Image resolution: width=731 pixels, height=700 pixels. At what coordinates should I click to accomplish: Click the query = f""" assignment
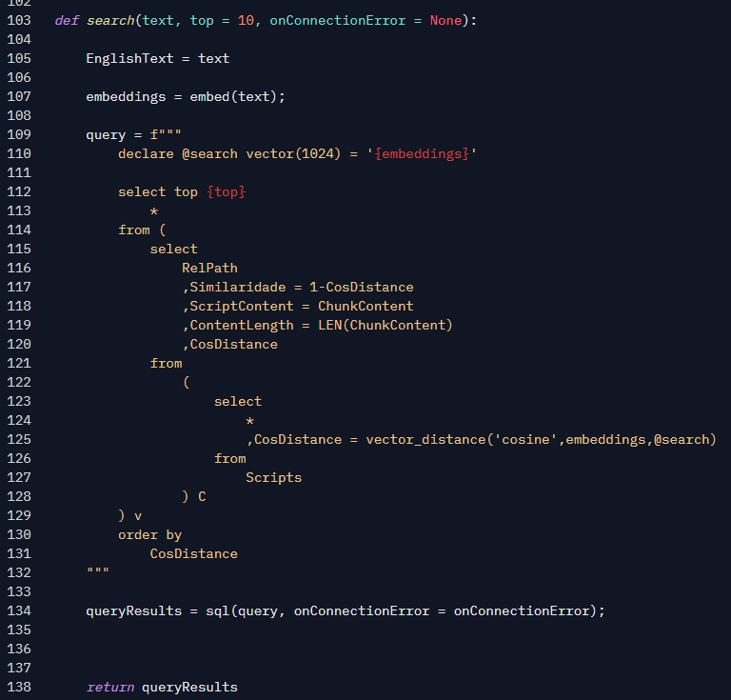pyautogui.click(x=134, y=135)
